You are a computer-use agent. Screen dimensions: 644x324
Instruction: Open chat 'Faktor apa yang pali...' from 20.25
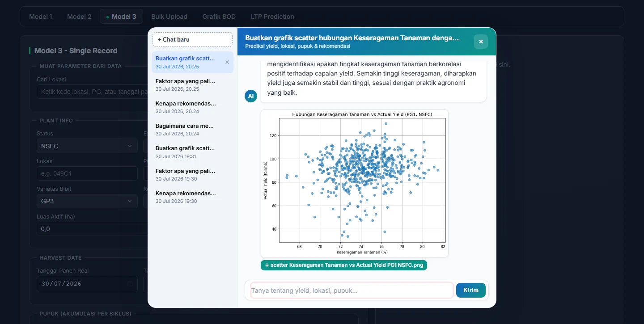192,85
